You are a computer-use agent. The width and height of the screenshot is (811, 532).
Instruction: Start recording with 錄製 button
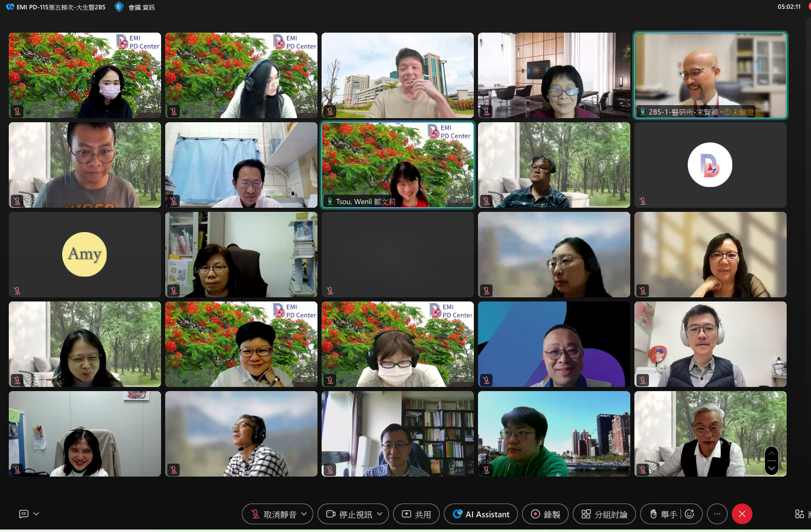[545, 514]
